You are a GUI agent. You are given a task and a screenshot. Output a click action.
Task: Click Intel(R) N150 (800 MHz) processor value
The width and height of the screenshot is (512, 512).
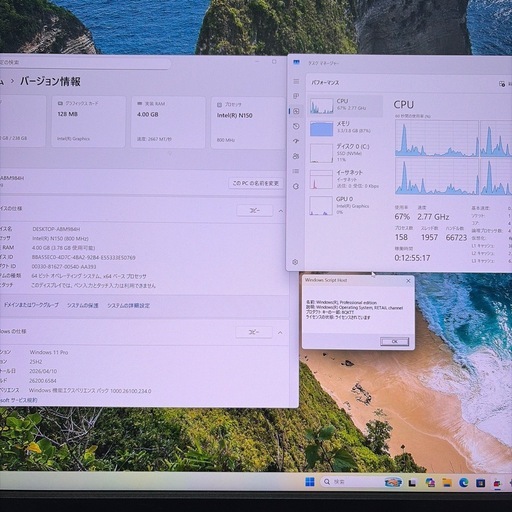pos(60,238)
